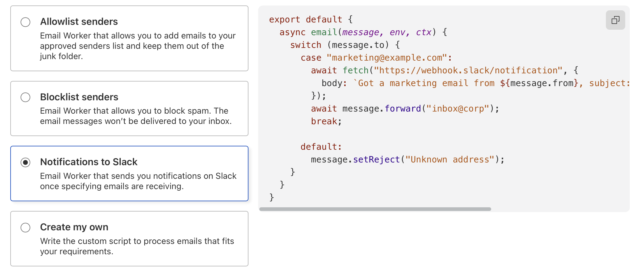Click the setReject method name in code
The width and height of the screenshot is (644, 277).
click(376, 159)
